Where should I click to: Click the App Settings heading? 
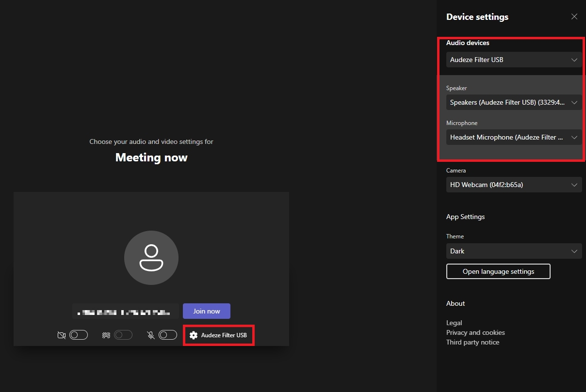click(x=466, y=217)
